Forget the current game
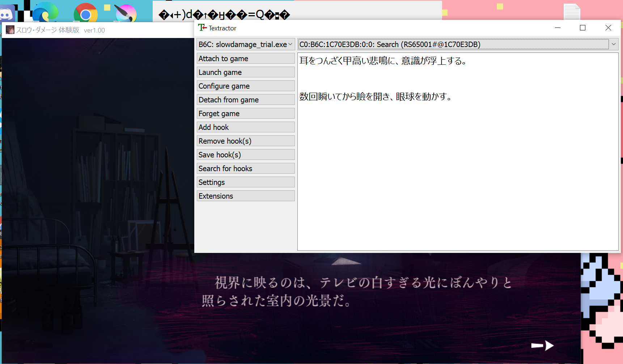This screenshot has height=364, width=623. [246, 113]
